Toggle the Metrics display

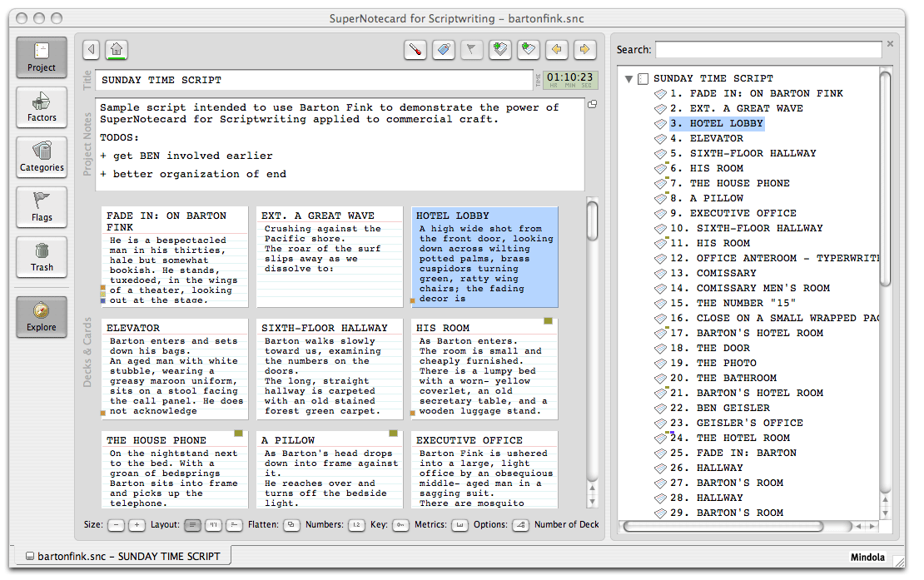[460, 524]
